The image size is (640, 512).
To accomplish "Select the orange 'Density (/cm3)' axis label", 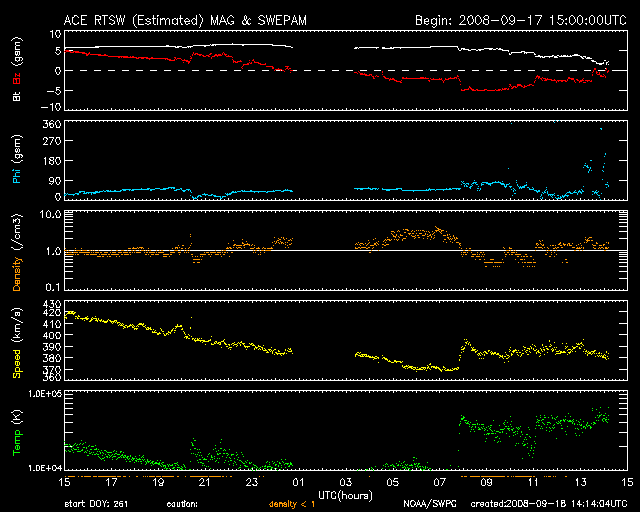I will pos(17,252).
